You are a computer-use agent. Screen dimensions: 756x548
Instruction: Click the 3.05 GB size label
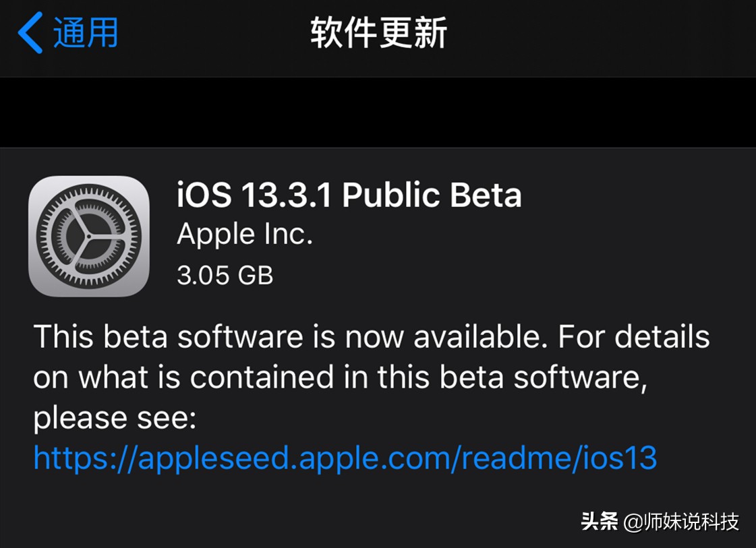click(x=225, y=274)
